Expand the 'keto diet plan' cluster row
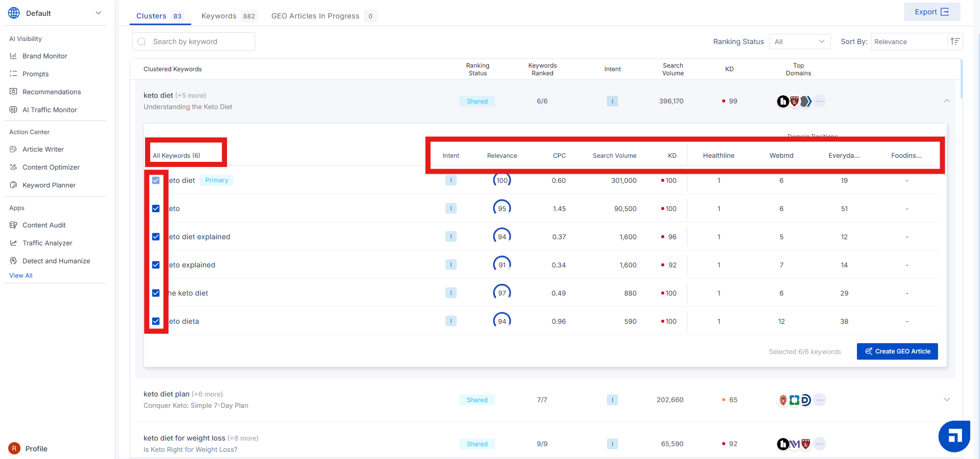 coord(947,400)
